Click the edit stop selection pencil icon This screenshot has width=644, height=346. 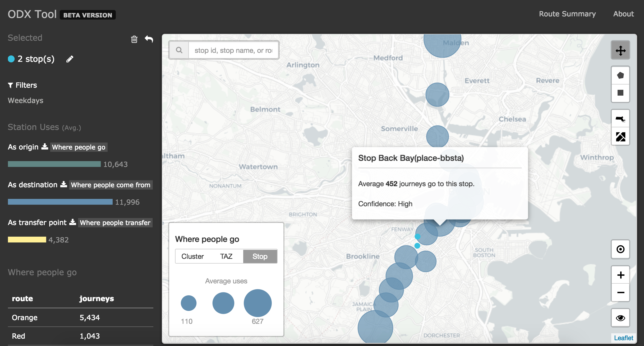pos(70,59)
